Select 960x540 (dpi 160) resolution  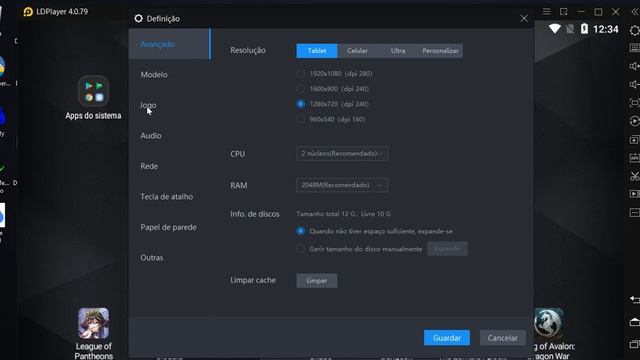pos(301,119)
